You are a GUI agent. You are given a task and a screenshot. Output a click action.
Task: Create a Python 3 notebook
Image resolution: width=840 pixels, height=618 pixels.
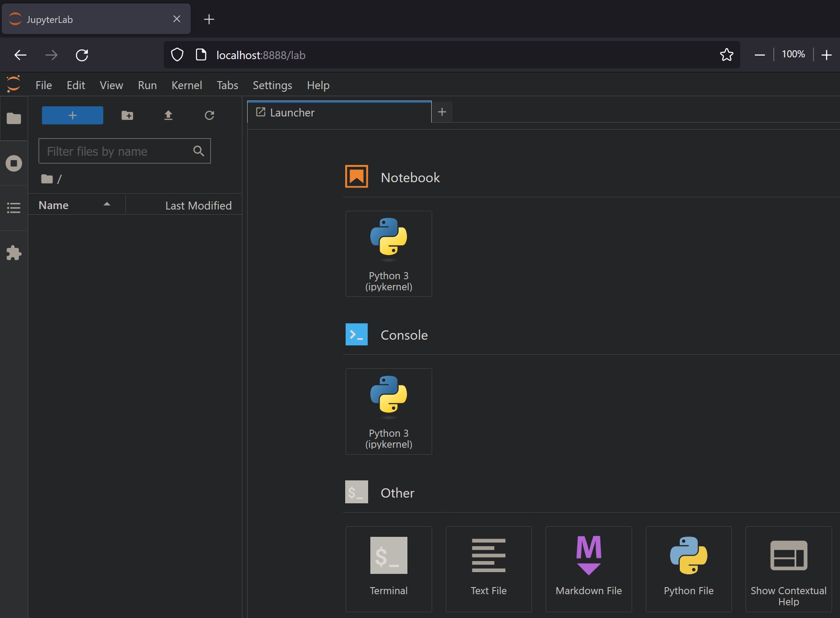[x=388, y=254]
